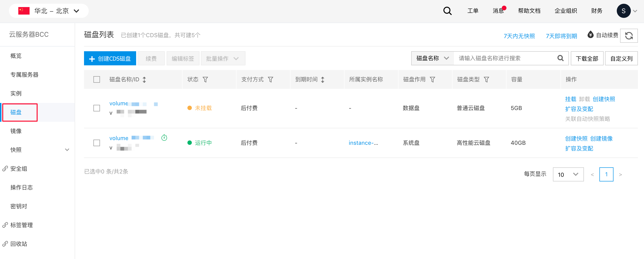The height and width of the screenshot is (259, 644).
Task: Click the 7天即将到期 filter link
Action: [x=561, y=36]
